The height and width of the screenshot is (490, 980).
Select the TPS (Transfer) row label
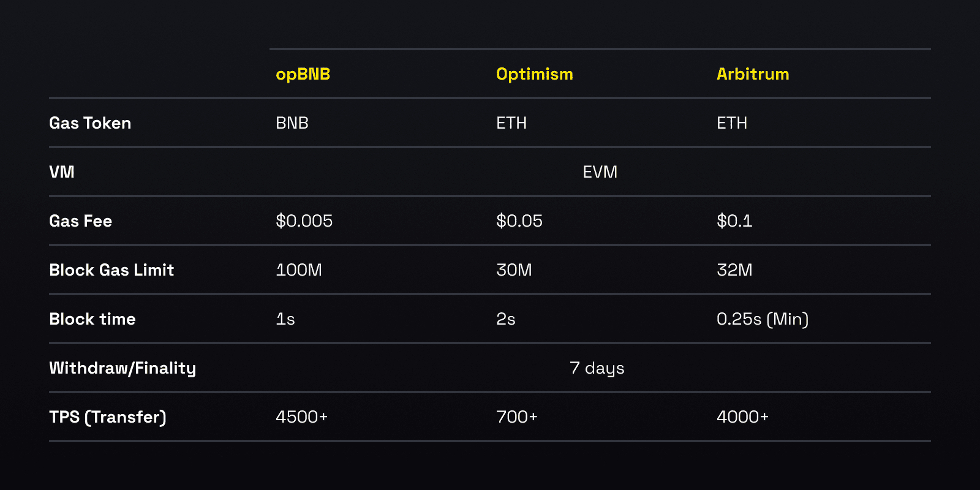[108, 417]
